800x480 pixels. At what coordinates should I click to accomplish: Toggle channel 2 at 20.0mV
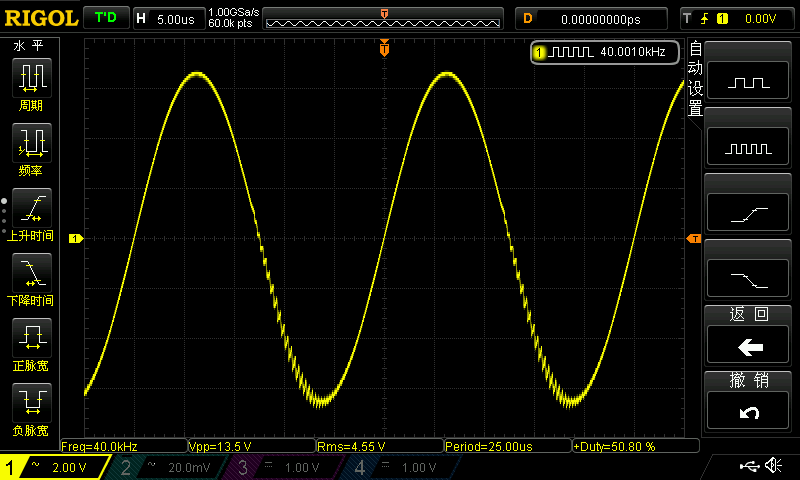tap(168, 467)
